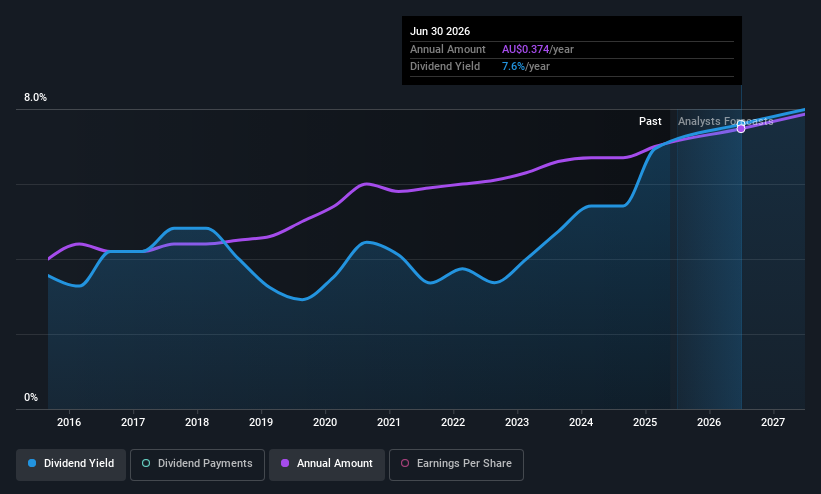Click the Jun 30 2026 tooltip date
Image resolution: width=821 pixels, height=494 pixels.
click(440, 31)
